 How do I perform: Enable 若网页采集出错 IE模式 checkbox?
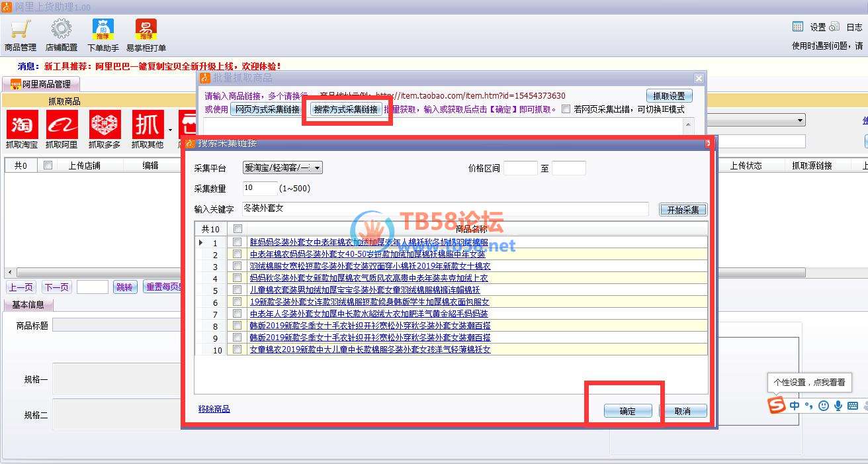(x=566, y=109)
